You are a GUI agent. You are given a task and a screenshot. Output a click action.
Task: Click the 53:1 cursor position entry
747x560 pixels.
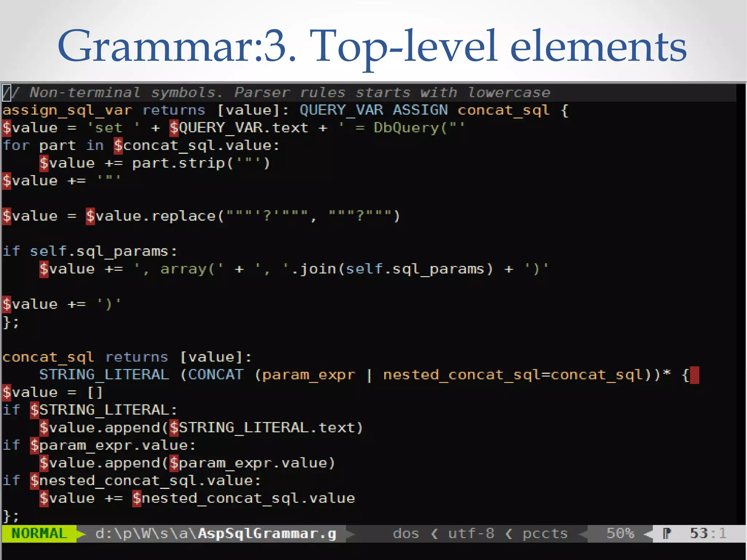[708, 534]
